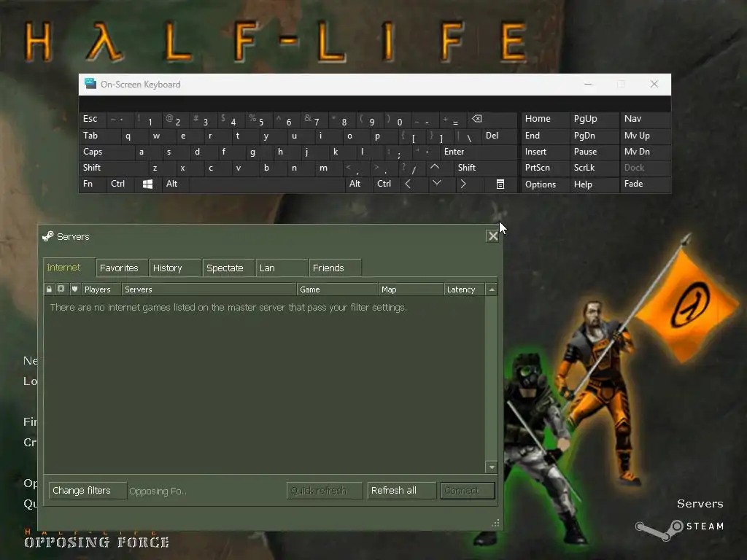Toggle the Nav key on keyboard
This screenshot has height=560, width=747.
click(x=645, y=119)
